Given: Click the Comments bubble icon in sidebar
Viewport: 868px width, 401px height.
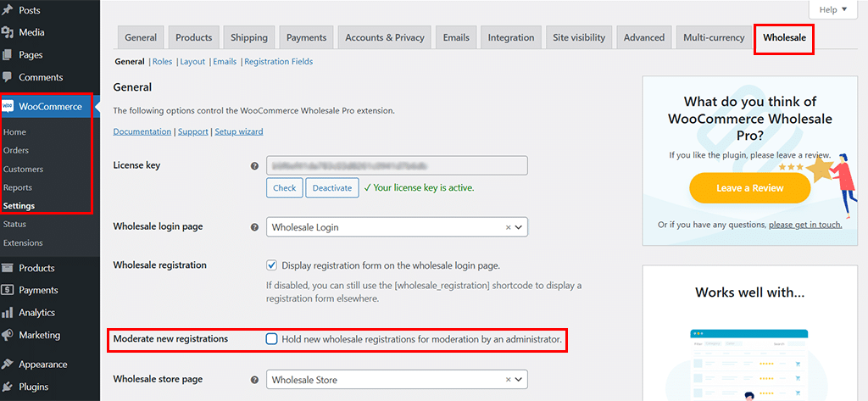Looking at the screenshot, I should tap(8, 77).
